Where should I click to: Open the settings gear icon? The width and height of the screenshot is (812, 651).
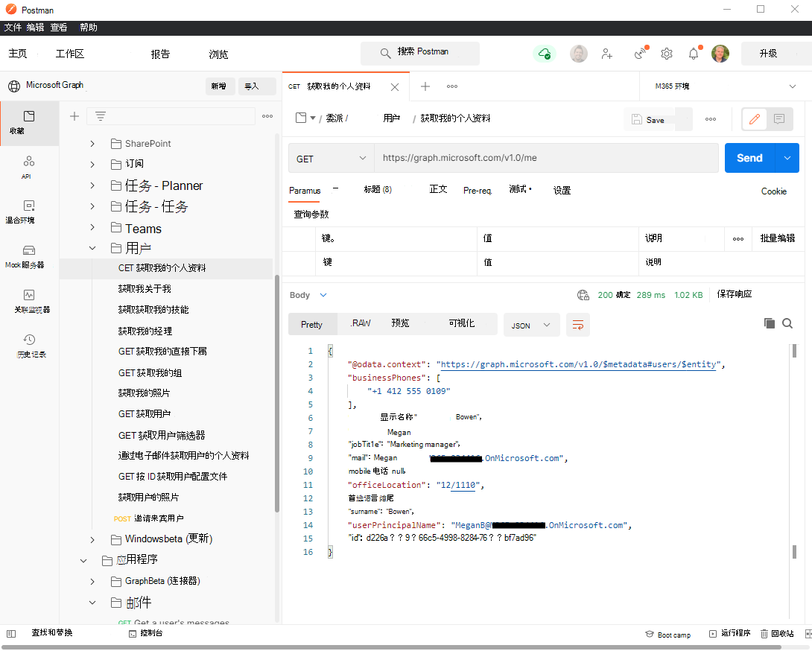(667, 54)
